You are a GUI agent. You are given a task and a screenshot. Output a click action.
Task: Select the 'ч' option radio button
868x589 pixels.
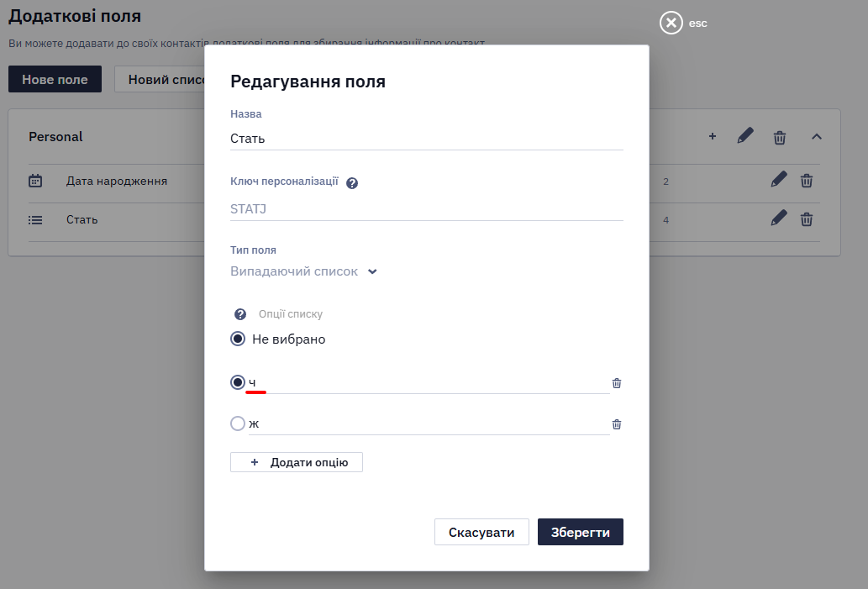click(238, 382)
